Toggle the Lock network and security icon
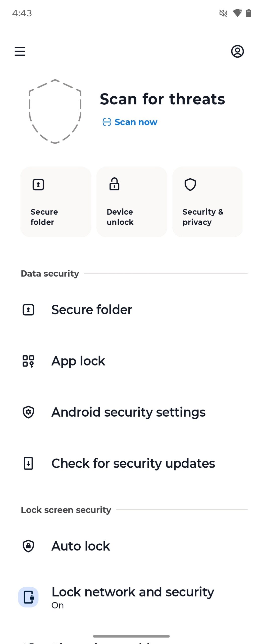The width and height of the screenshot is (263, 644). (x=28, y=597)
